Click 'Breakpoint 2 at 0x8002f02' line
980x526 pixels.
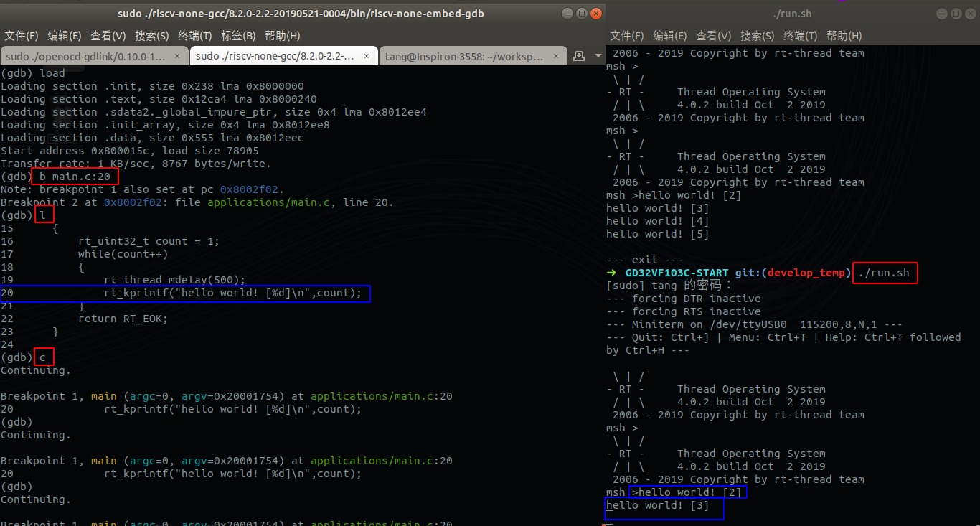click(x=197, y=202)
